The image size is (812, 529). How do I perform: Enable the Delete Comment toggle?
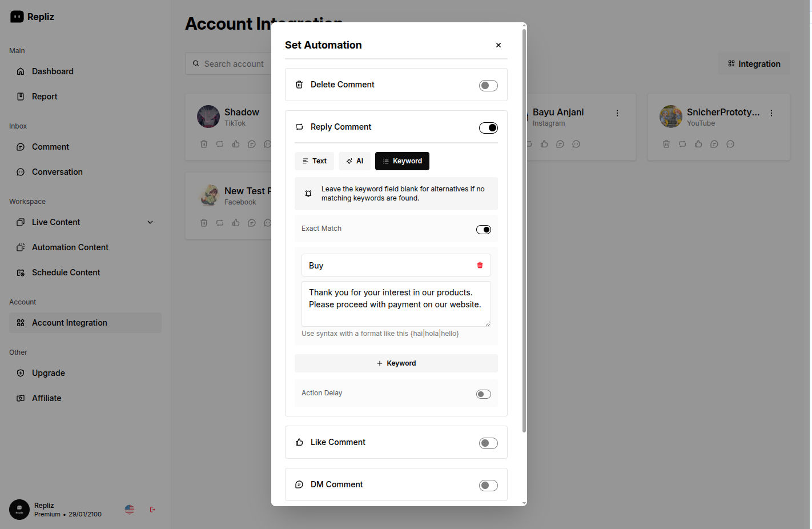click(488, 86)
